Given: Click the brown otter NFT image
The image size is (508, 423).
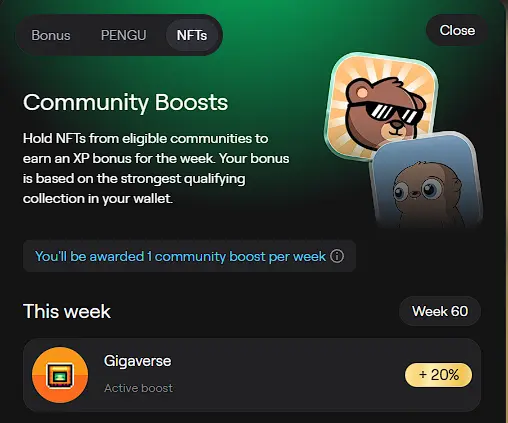Looking at the screenshot, I should click(x=427, y=182).
